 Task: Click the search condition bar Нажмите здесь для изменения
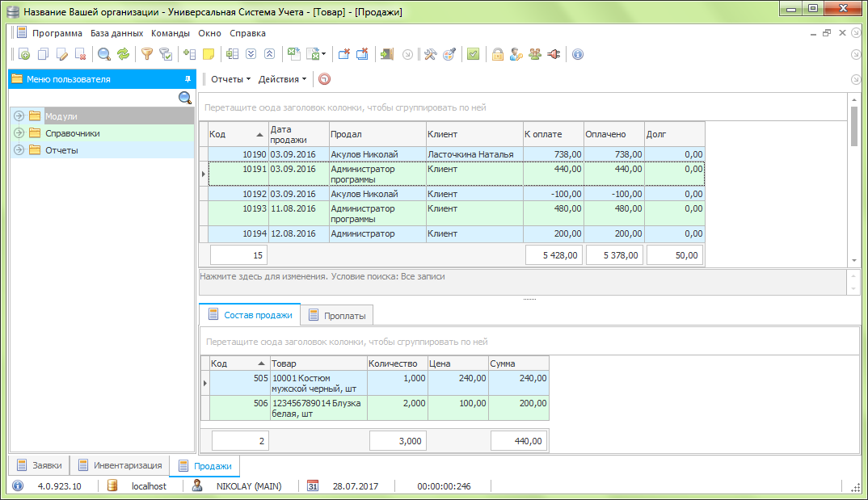point(523,282)
